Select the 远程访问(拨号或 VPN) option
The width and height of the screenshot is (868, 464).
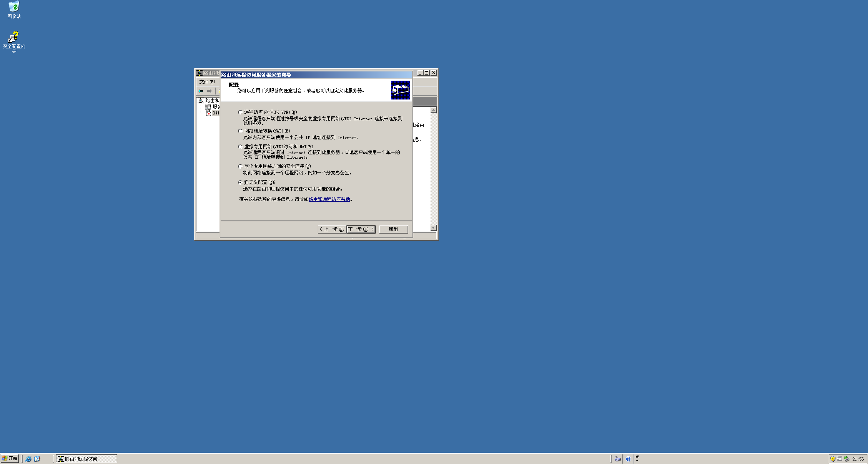tap(239, 112)
